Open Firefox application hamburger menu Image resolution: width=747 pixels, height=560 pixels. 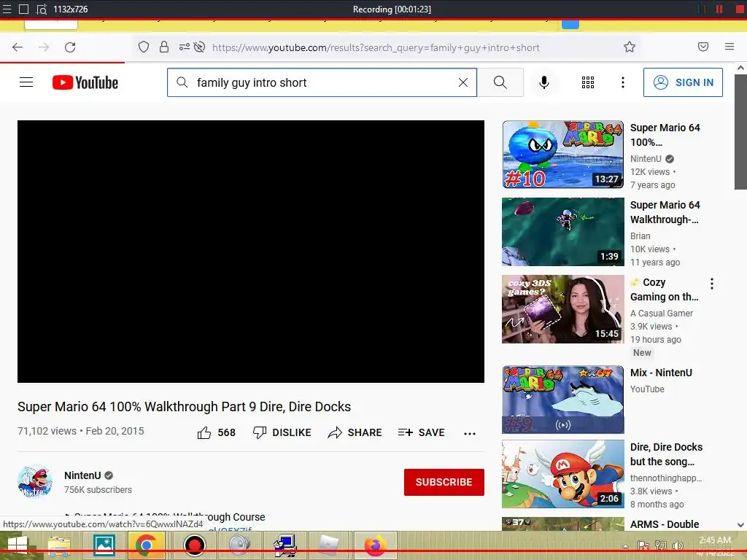729,47
